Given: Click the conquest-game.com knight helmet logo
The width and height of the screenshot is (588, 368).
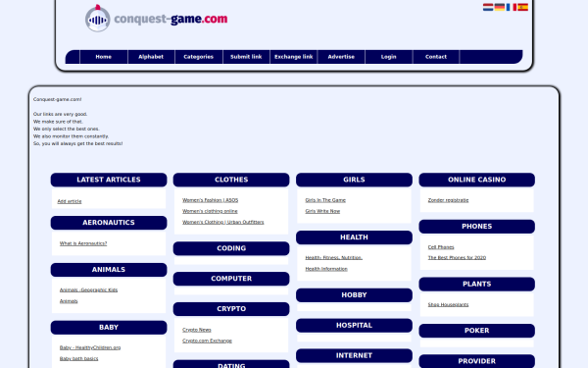Looking at the screenshot, I should coord(97,19).
